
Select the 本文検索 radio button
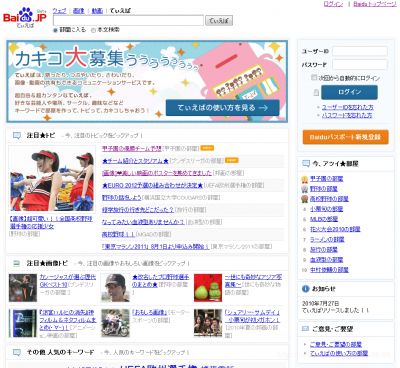(x=93, y=30)
